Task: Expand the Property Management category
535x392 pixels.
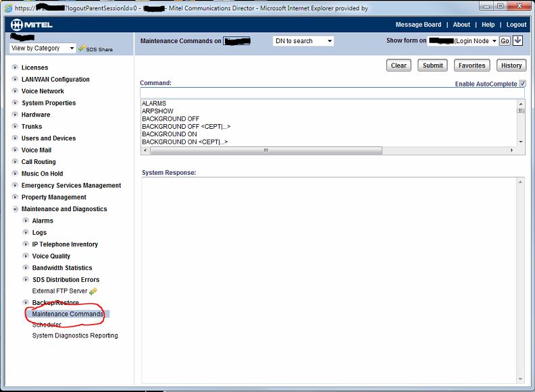Action: pos(15,197)
